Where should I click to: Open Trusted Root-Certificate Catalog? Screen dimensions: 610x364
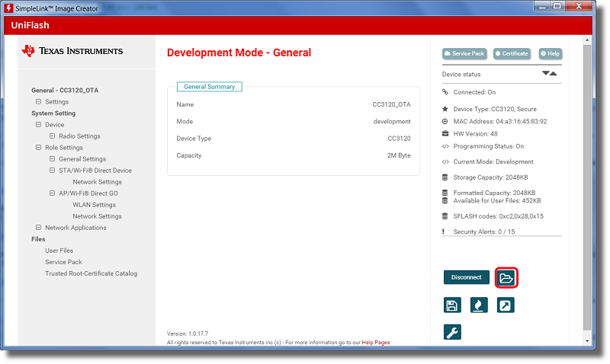click(x=91, y=273)
